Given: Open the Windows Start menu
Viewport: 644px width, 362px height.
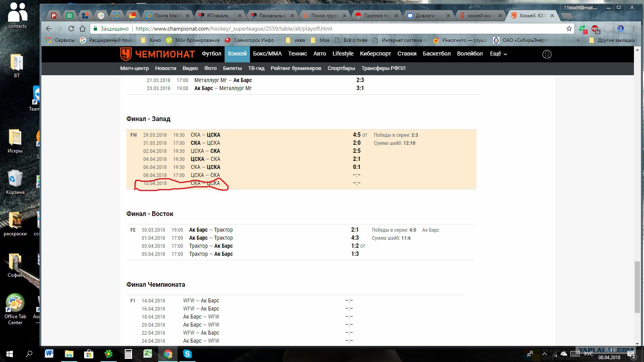Looking at the screenshot, I should 10,354.
